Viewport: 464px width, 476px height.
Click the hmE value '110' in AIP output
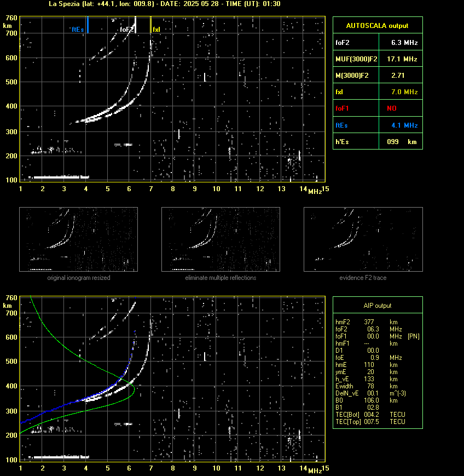pos(369,365)
